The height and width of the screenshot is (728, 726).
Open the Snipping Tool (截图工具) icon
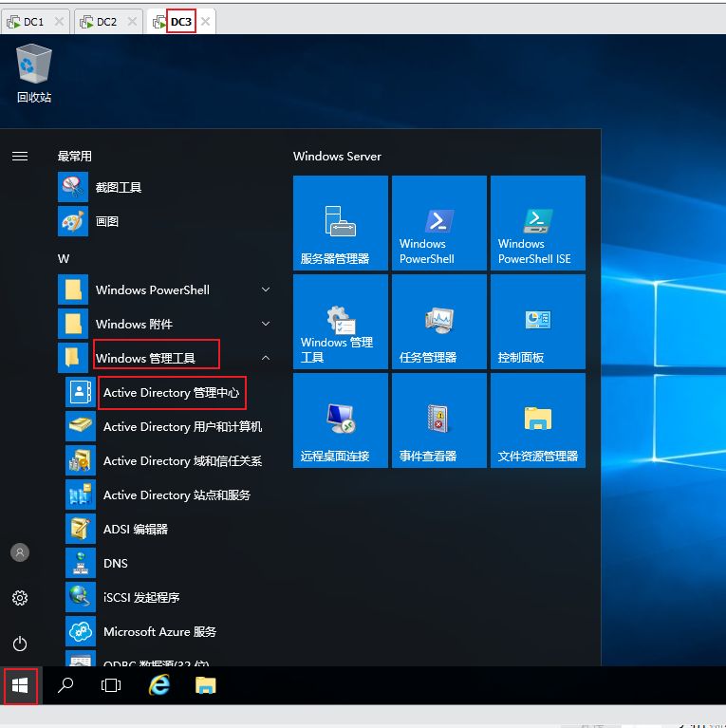pyautogui.click(x=73, y=187)
